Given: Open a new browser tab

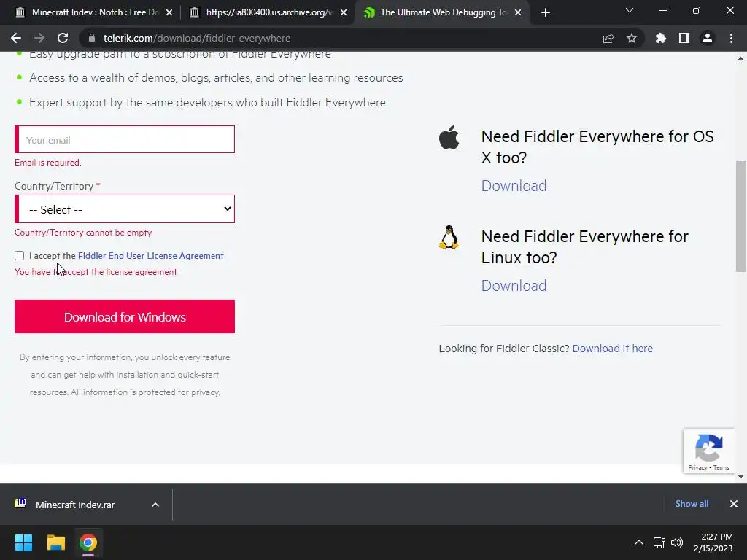Looking at the screenshot, I should tap(546, 12).
